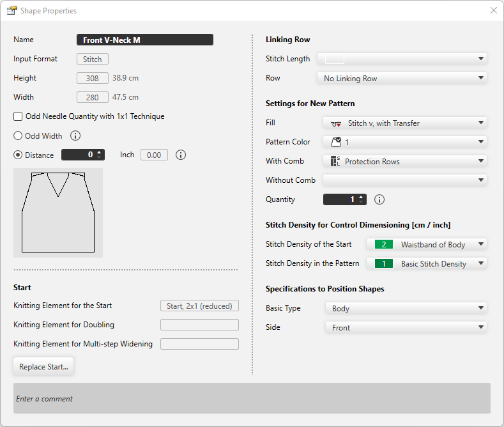Expand the No Linking Row dropdown
Viewport: 504px width, 427px height.
tap(402, 78)
